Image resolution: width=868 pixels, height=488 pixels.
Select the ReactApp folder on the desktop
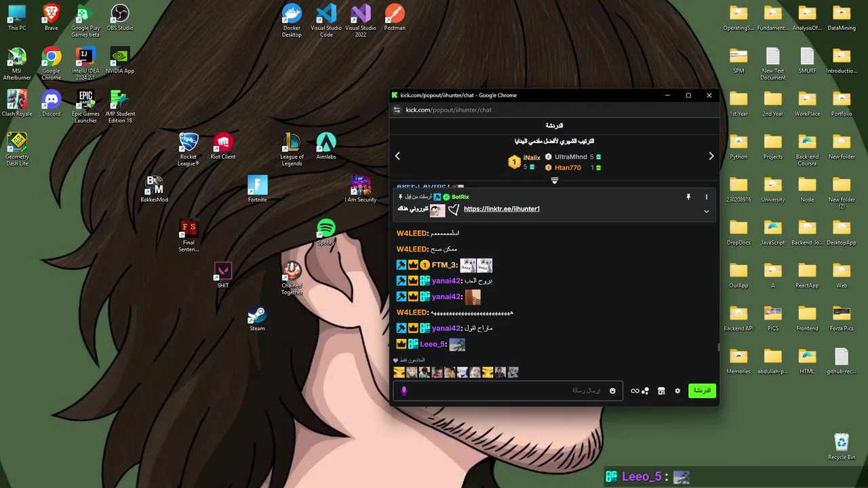(x=807, y=275)
